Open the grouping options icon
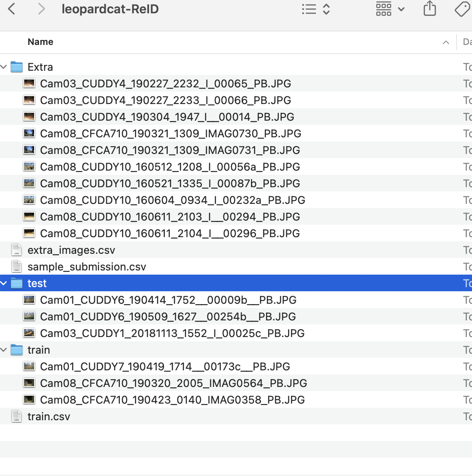This screenshot has width=472, height=476. (383, 9)
